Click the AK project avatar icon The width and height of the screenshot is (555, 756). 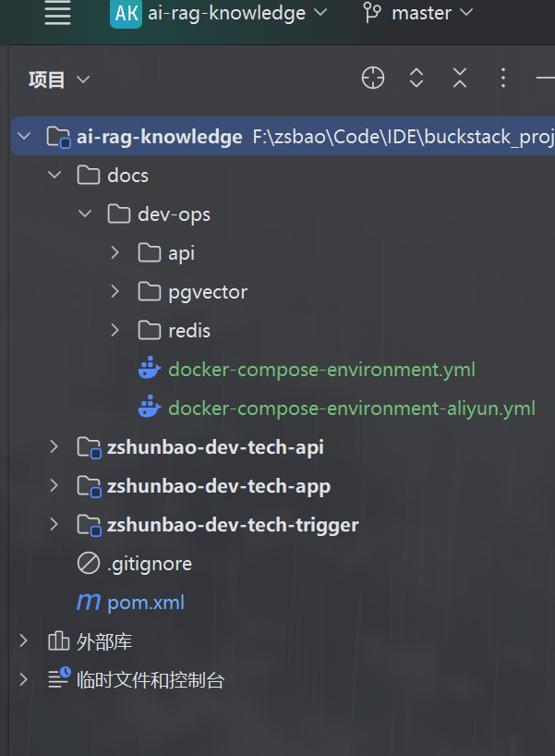(x=126, y=14)
